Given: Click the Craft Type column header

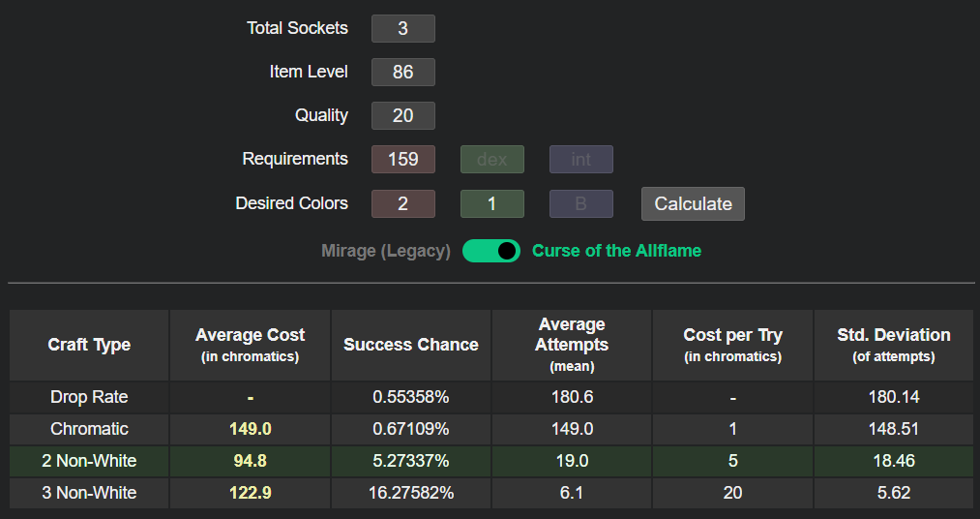Looking at the screenshot, I should 89,345.
